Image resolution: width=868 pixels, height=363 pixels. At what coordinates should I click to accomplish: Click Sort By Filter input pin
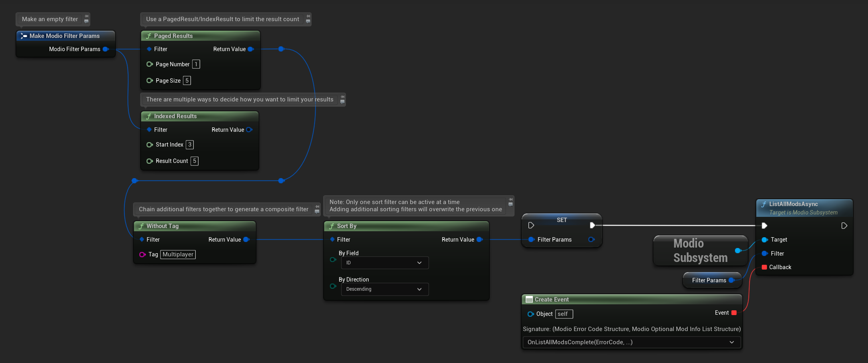pyautogui.click(x=332, y=240)
